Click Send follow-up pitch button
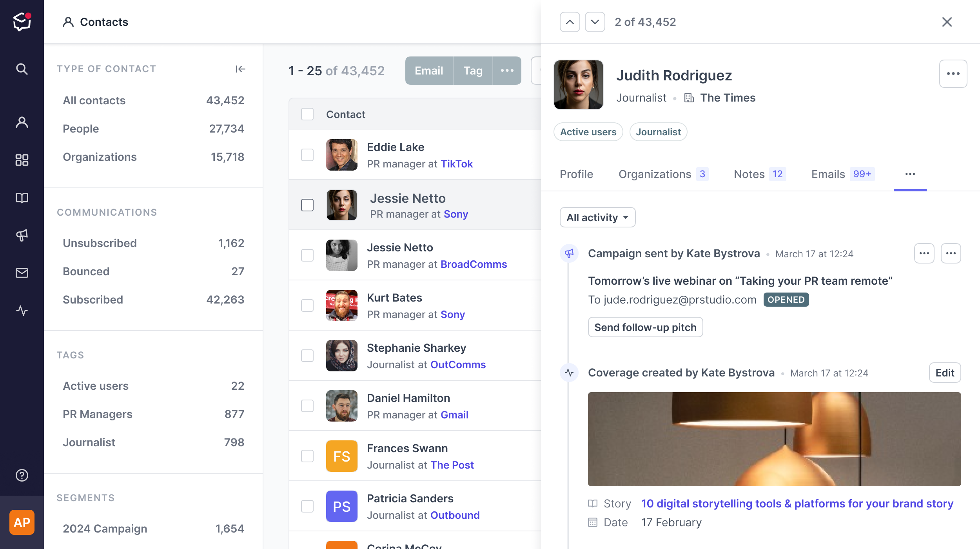The height and width of the screenshot is (549, 980). tap(645, 327)
